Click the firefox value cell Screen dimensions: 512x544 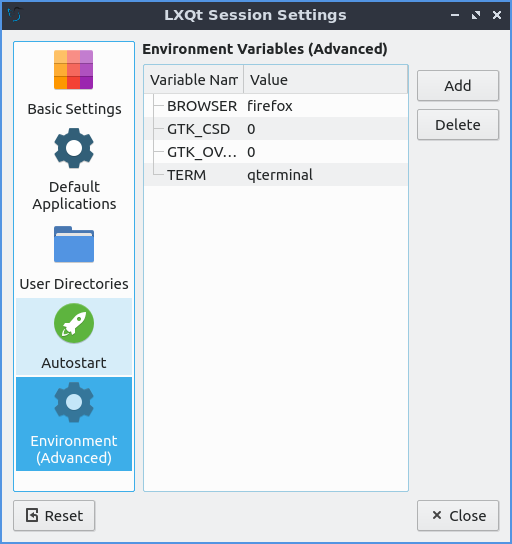point(270,106)
